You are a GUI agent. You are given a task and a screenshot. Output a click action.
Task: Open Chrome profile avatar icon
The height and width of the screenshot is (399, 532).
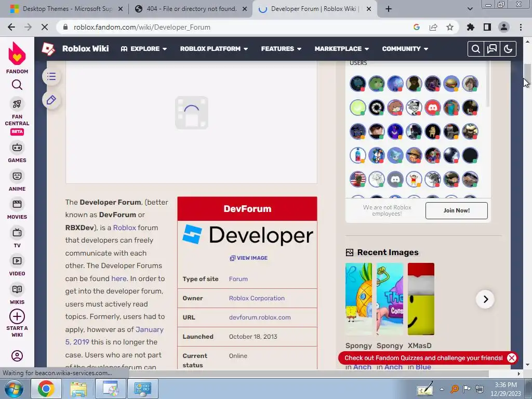(504, 27)
